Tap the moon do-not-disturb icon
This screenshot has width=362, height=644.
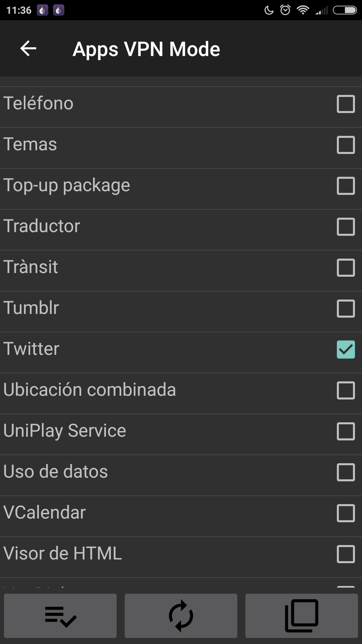pos(269,10)
